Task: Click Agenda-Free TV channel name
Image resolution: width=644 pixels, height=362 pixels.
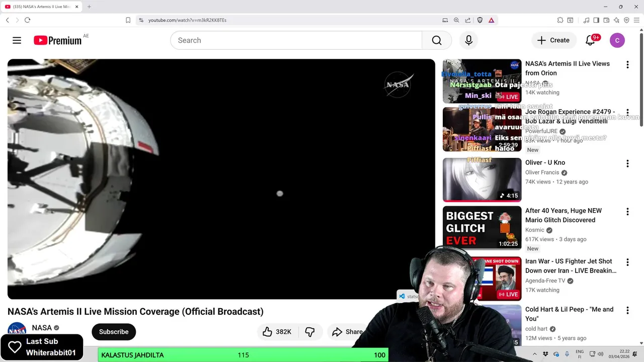Action: (x=545, y=281)
